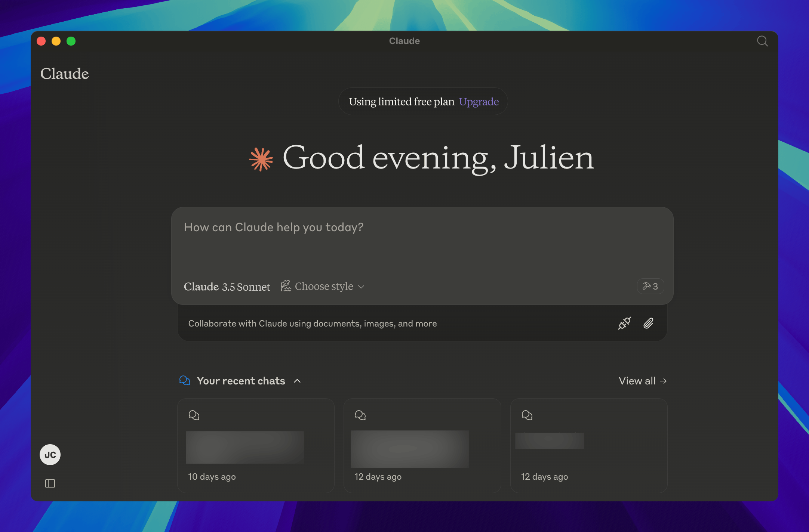Select the chat bubble icon on the first chat card
Viewport: 809px width, 532px height.
194,415
